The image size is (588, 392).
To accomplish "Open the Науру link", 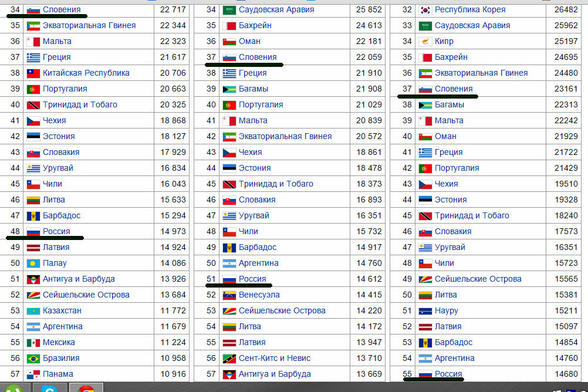I will pyautogui.click(x=446, y=311).
